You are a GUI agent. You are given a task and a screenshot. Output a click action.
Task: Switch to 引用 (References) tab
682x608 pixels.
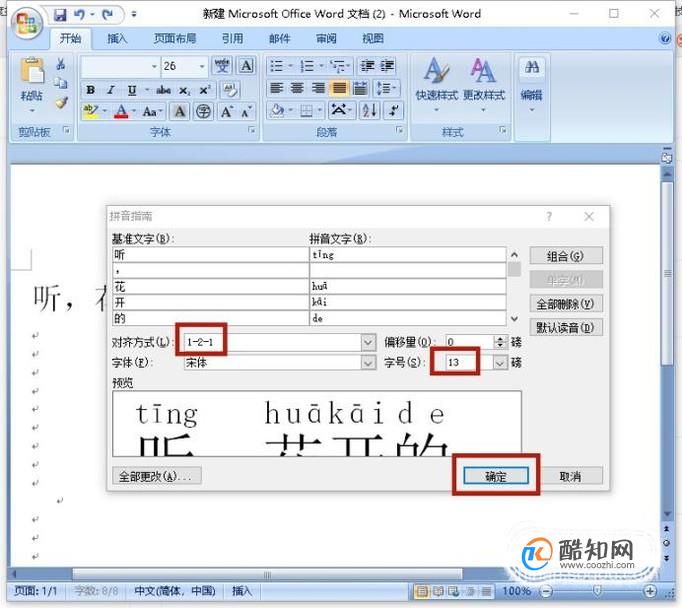[232, 39]
